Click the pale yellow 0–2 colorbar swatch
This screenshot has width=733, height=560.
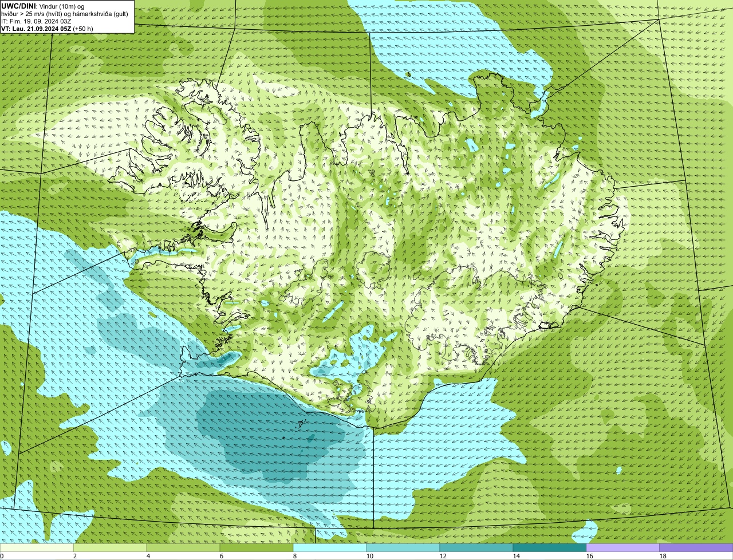[x=37, y=548]
